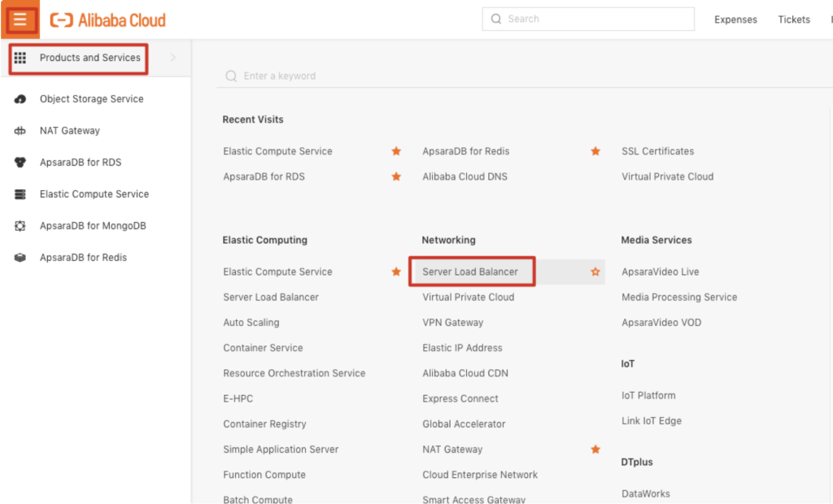Click the NAT Gateway sidebar icon
Image resolution: width=833 pixels, height=504 pixels.
(20, 131)
